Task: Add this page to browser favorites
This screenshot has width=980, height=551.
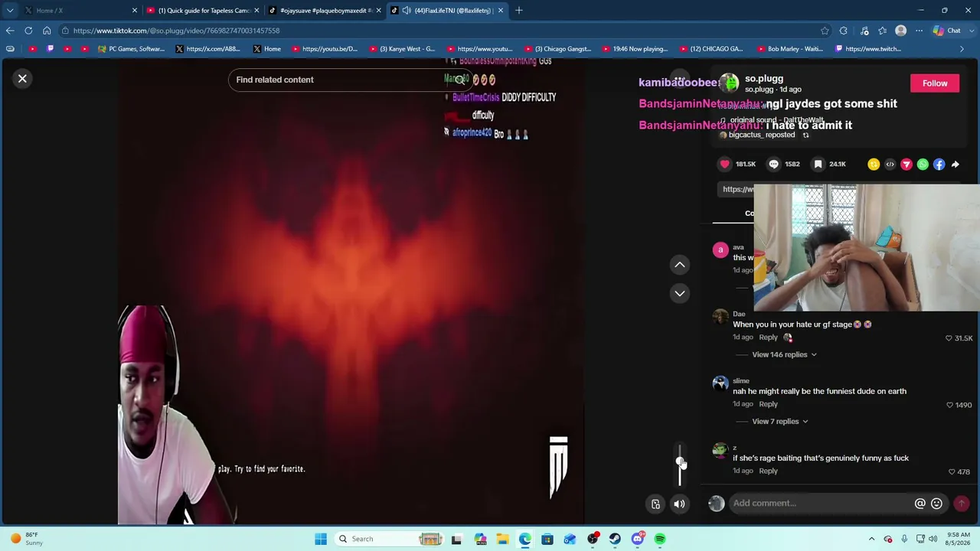Action: (825, 31)
